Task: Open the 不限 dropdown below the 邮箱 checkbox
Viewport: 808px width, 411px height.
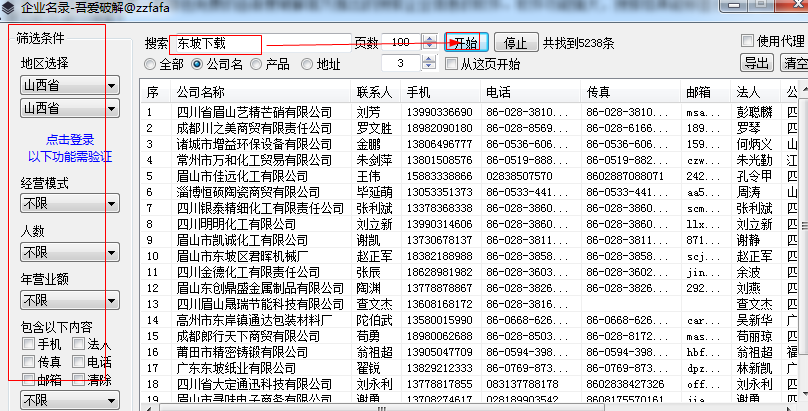Action: 70,401
